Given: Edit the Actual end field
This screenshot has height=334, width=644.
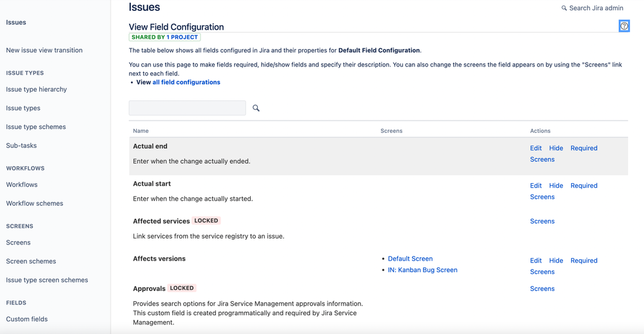Looking at the screenshot, I should (x=536, y=148).
